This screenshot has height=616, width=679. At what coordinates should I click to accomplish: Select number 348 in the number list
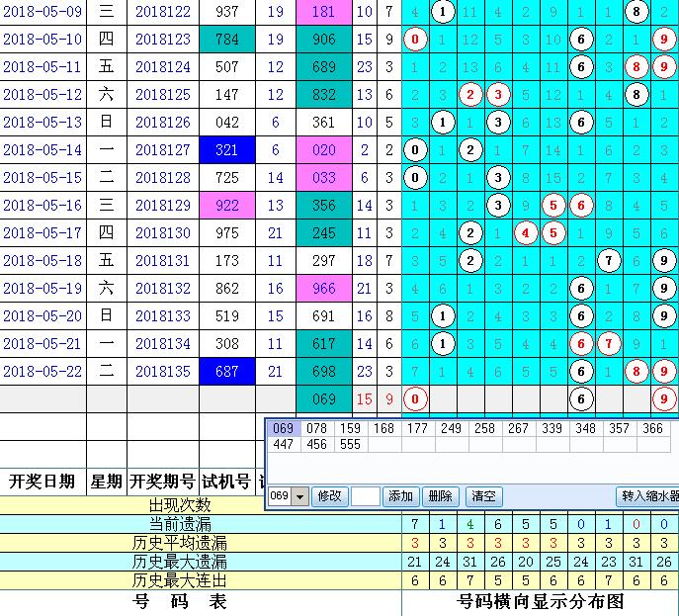pyautogui.click(x=585, y=428)
